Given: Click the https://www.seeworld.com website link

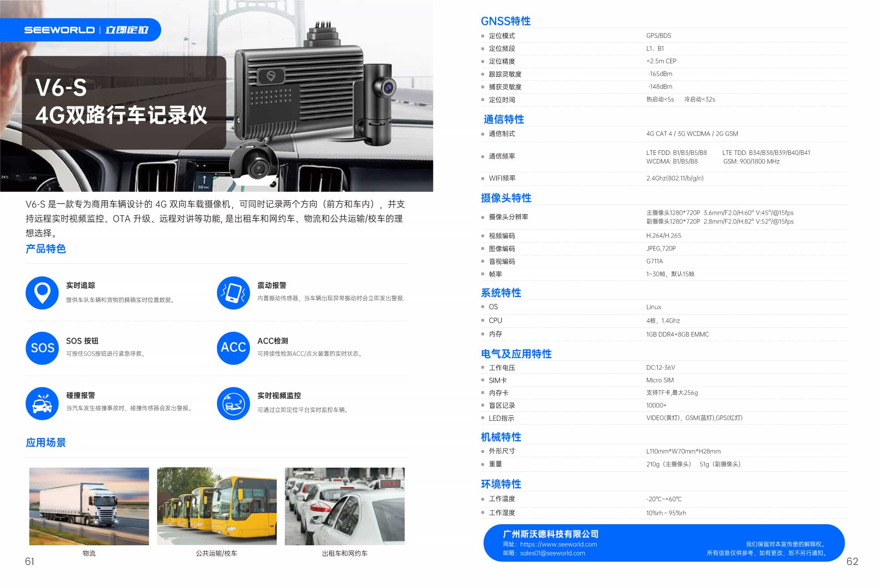Looking at the screenshot, I should point(558,544).
